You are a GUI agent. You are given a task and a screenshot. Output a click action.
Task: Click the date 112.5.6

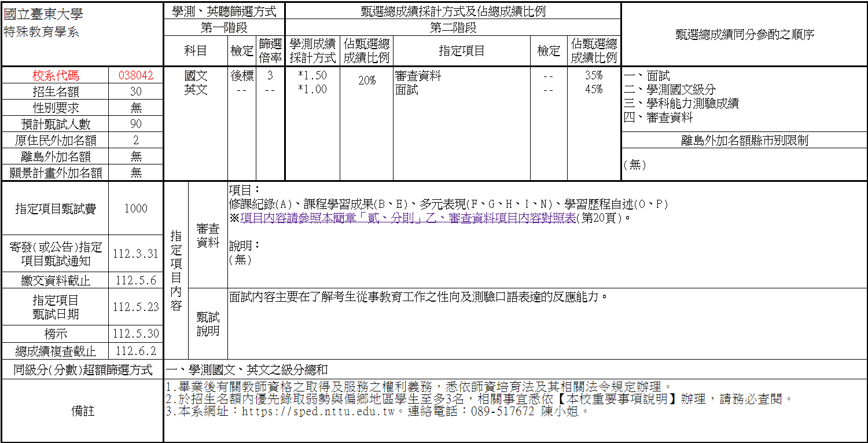pyautogui.click(x=136, y=280)
